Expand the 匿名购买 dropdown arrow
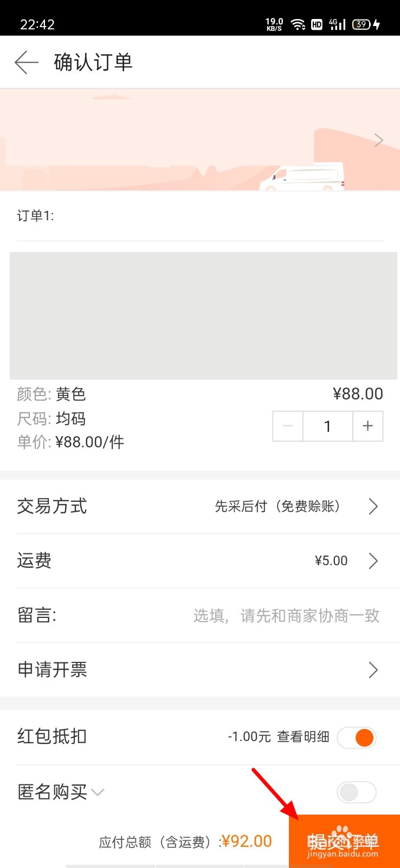This screenshot has height=868, width=400. tap(98, 793)
